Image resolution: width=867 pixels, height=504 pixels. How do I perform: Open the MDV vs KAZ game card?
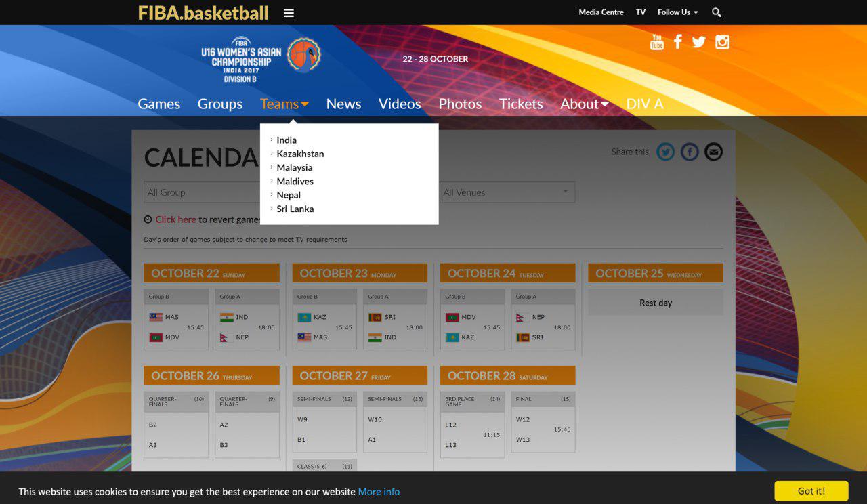tap(472, 320)
